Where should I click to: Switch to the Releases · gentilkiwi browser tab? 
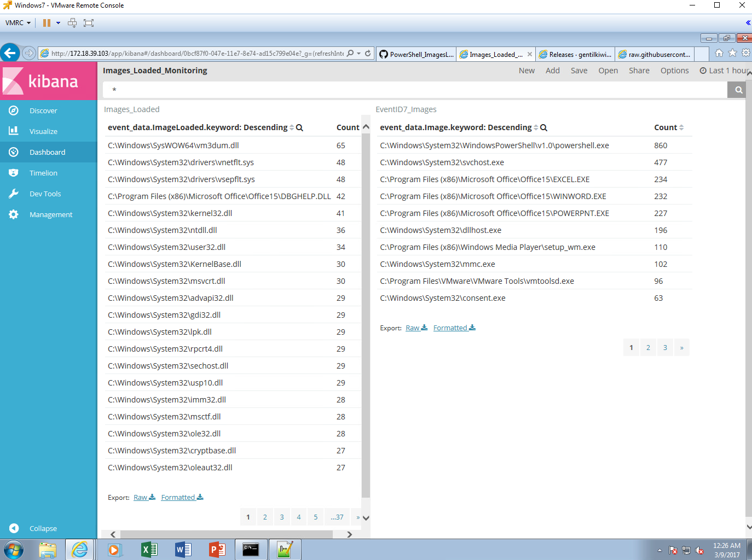tap(575, 54)
